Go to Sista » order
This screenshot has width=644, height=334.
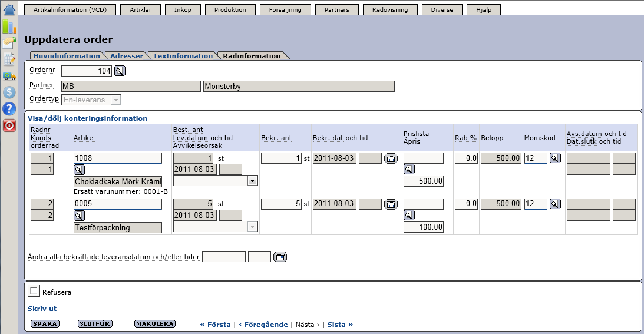(x=340, y=325)
